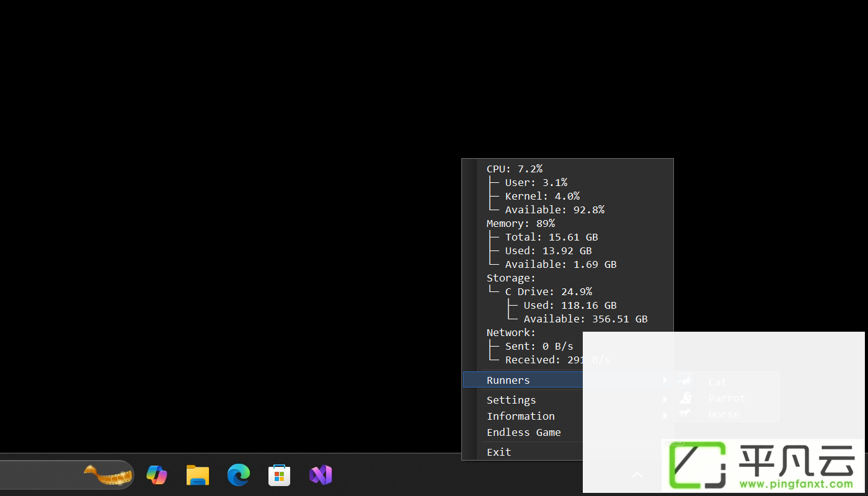Image resolution: width=868 pixels, height=496 pixels.
Task: Click the 'Available: 1.69 GB' row
Action: (567, 264)
